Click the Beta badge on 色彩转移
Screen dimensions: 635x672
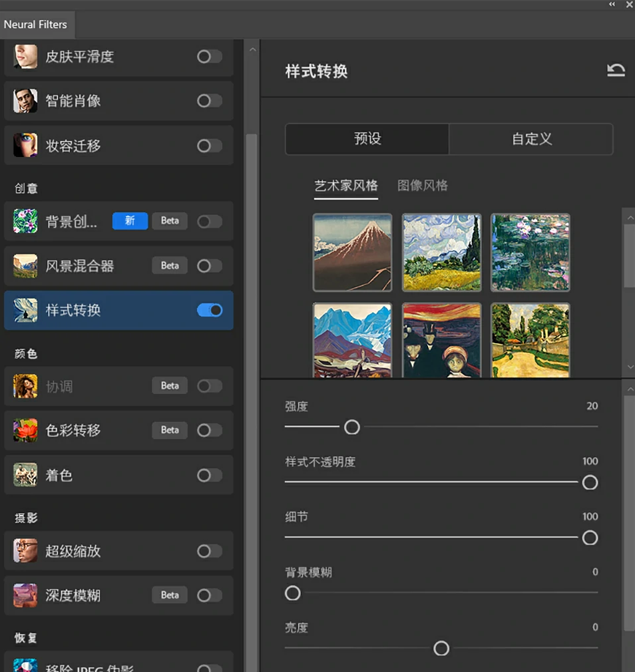click(170, 430)
